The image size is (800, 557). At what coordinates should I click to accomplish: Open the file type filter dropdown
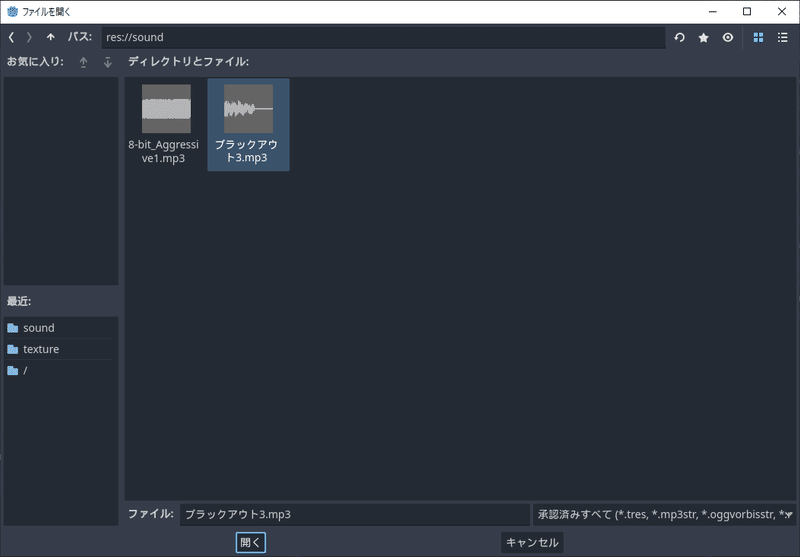(x=664, y=514)
